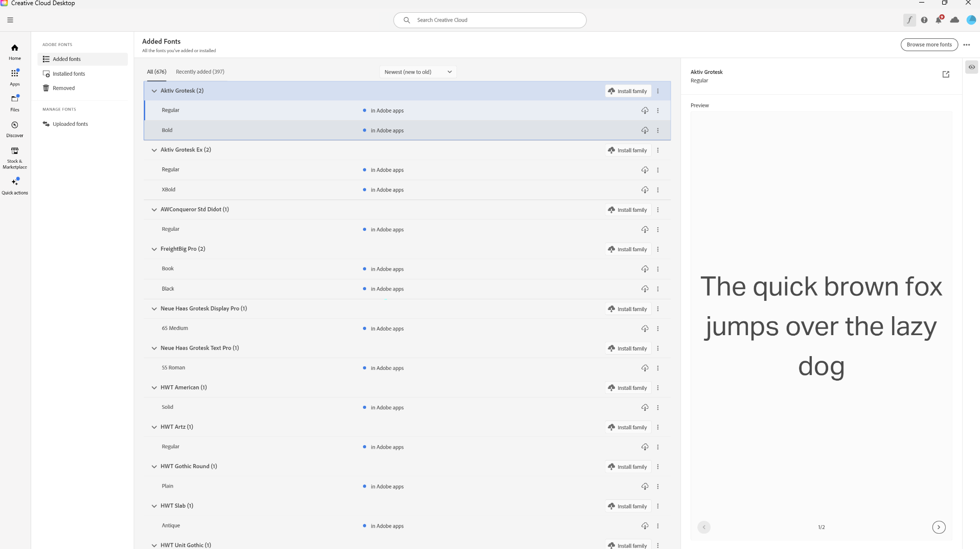This screenshot has height=549, width=980.
Task: Install family for HWT Gothic Round
Action: [628, 467]
